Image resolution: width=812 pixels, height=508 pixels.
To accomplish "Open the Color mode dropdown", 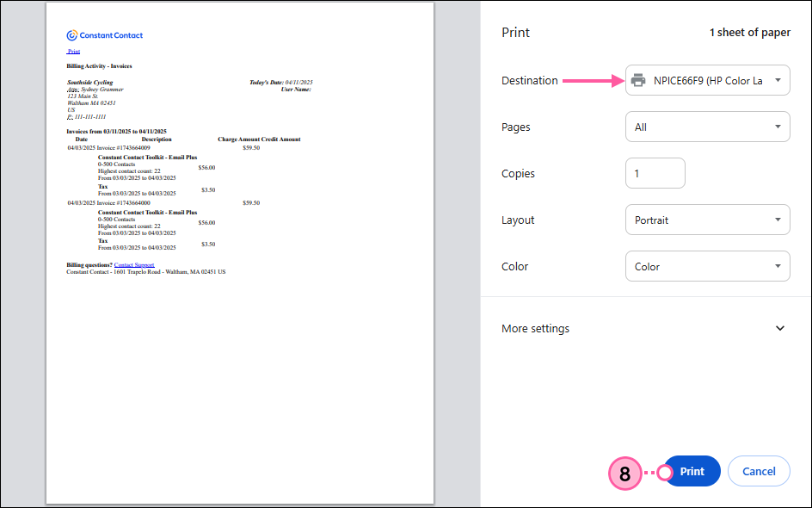I will pyautogui.click(x=707, y=266).
